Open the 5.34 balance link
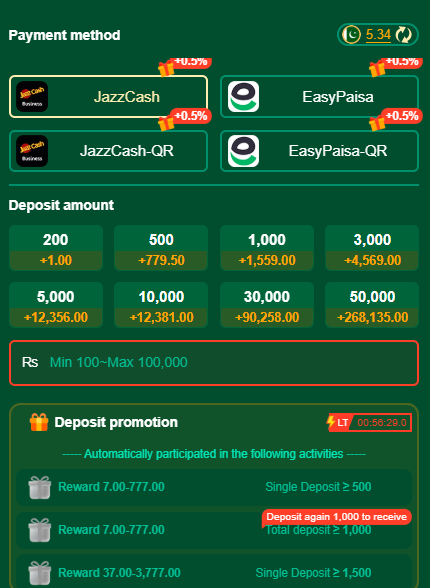Screen dimensions: 430x588 (378, 35)
